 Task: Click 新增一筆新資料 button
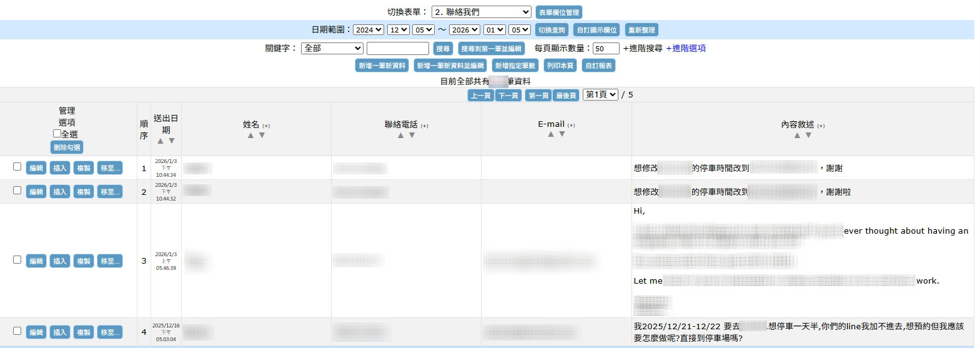tap(382, 66)
